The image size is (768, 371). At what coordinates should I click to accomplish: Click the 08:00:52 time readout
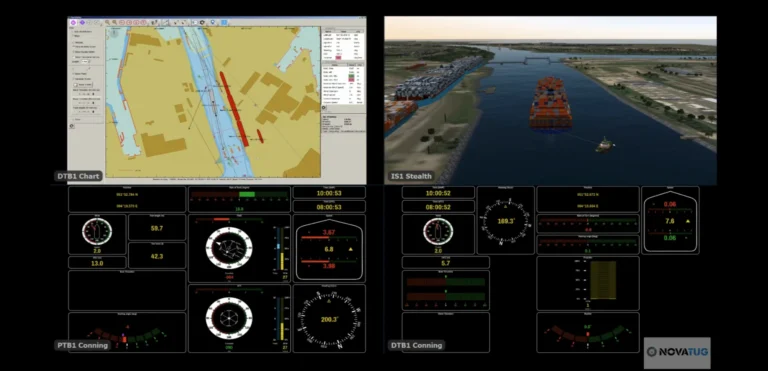pyautogui.click(x=438, y=207)
